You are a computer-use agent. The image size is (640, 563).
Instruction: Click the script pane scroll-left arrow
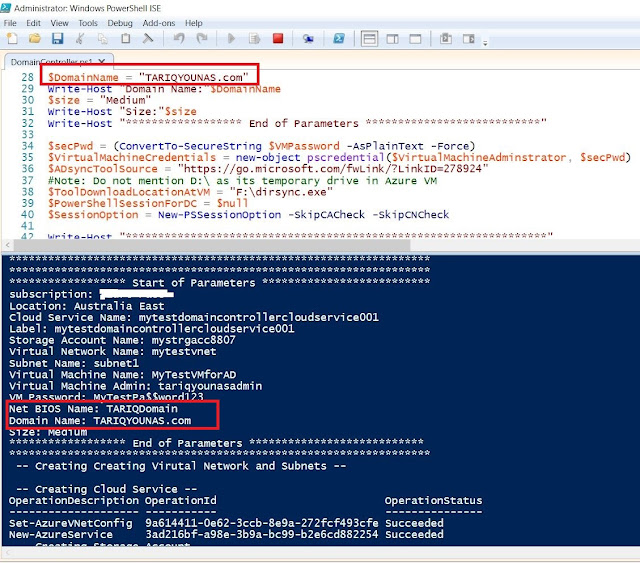click(x=7, y=245)
